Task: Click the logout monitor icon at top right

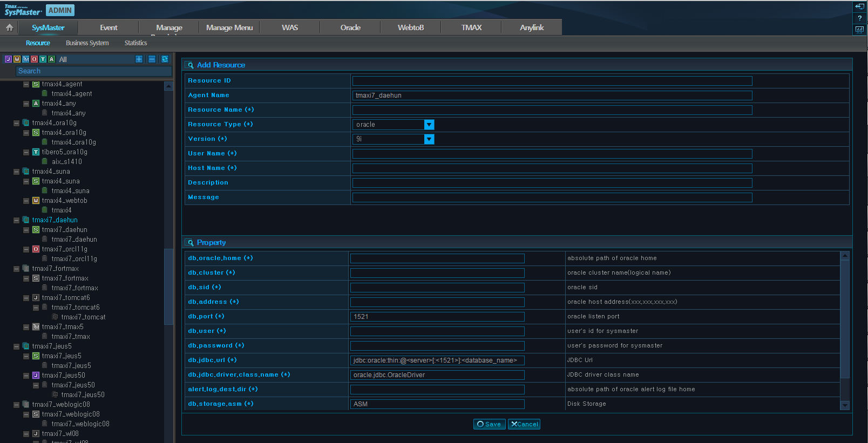Action: coord(860,6)
